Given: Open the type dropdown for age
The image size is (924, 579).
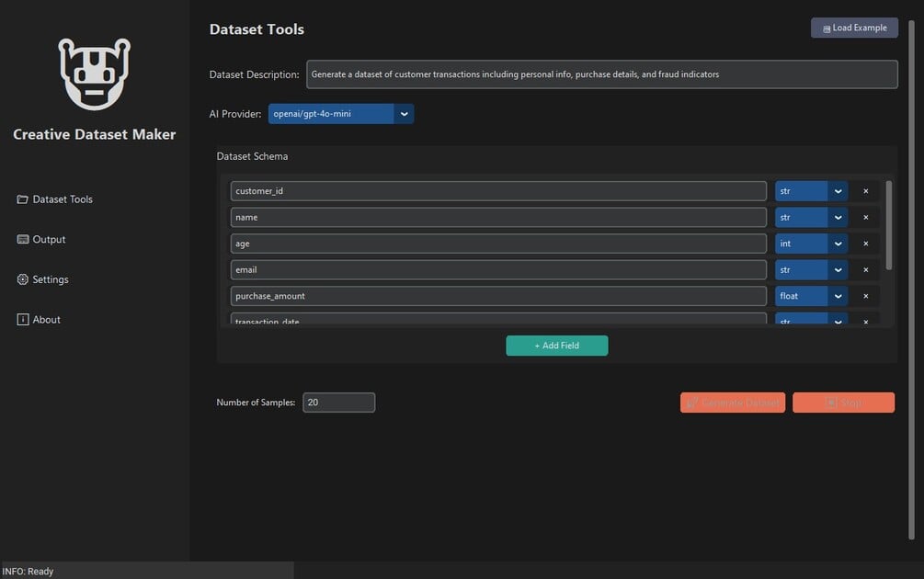Looking at the screenshot, I should tap(811, 244).
